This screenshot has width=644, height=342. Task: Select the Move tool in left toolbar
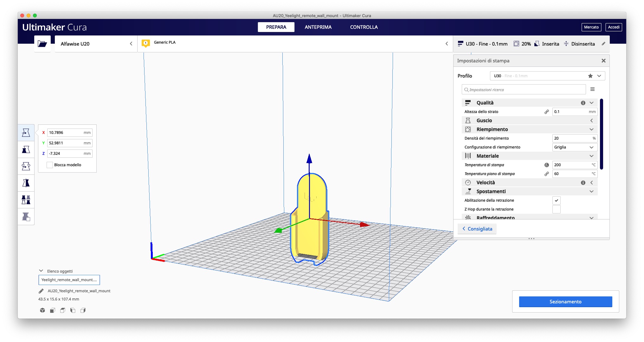(x=26, y=133)
